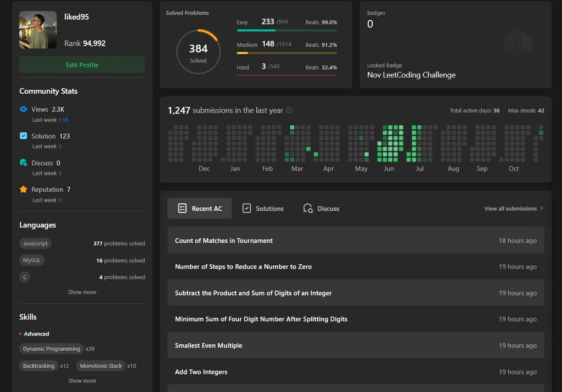Image resolution: width=562 pixels, height=392 pixels.
Task: Click the 1,247 submissions count
Action: click(179, 110)
